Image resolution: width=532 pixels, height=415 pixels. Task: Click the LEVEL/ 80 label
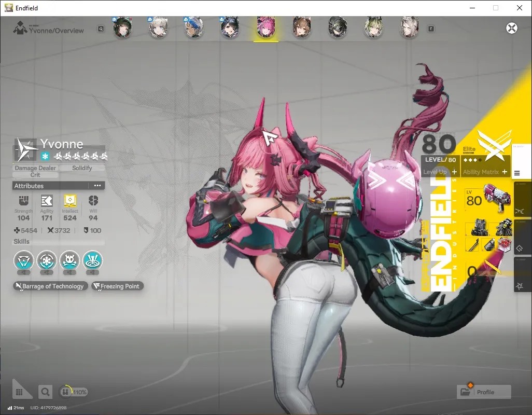coord(440,160)
